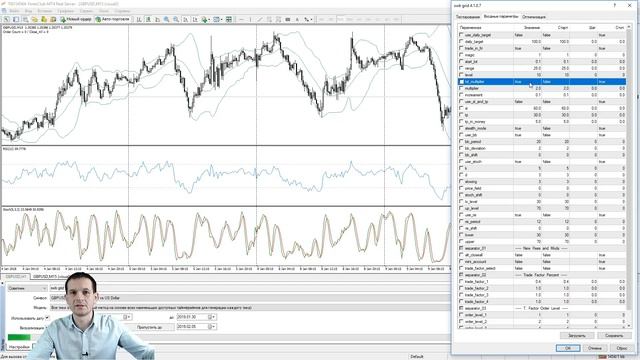This screenshot has height=360, width=640.
Task: Toggle chart auto scroll icon
Action: (x=186, y=19)
